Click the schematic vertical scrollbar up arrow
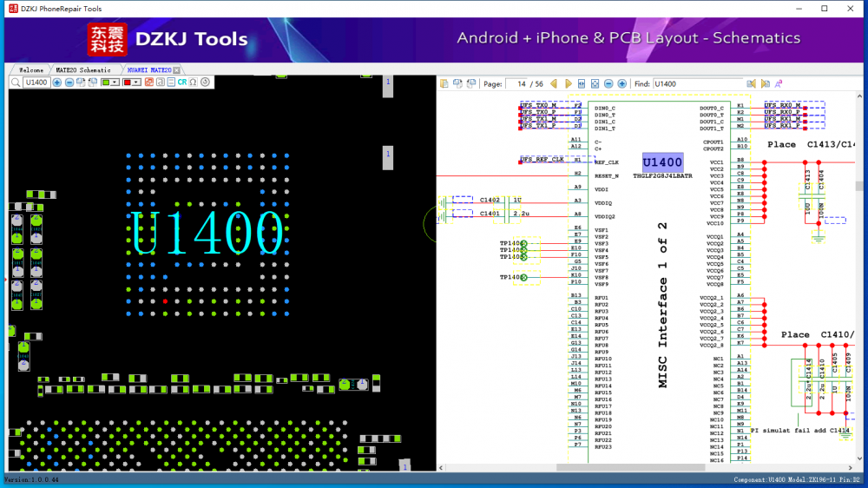868x488 pixels. coord(859,96)
